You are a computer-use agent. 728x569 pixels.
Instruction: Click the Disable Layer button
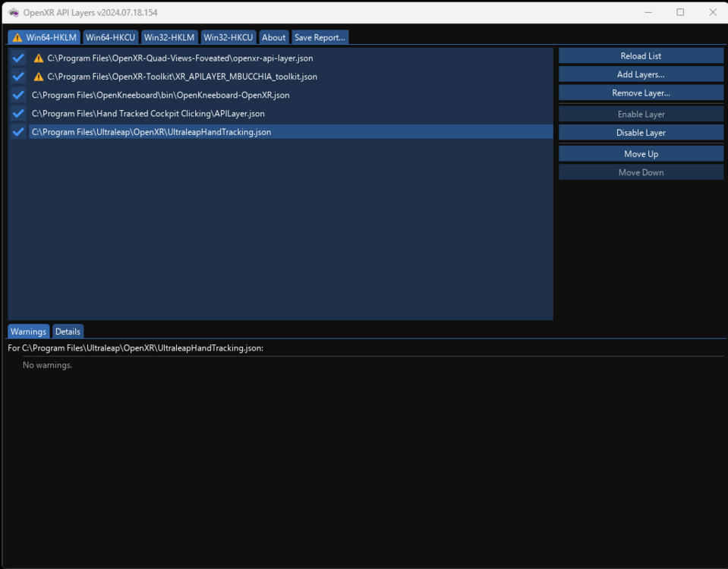click(641, 133)
